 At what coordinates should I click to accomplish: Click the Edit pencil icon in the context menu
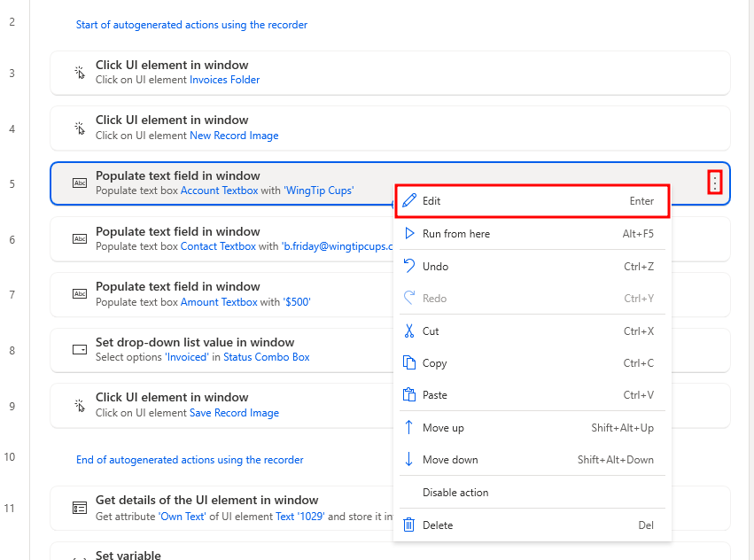click(x=410, y=200)
